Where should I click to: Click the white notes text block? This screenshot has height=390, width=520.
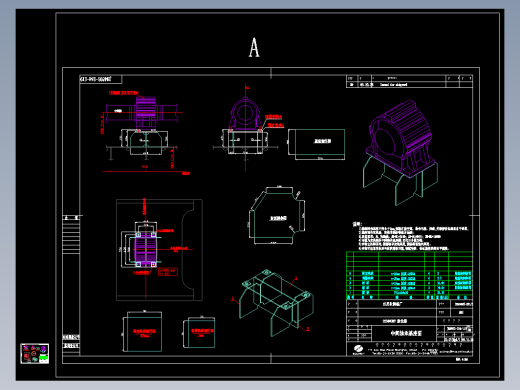coord(411,236)
